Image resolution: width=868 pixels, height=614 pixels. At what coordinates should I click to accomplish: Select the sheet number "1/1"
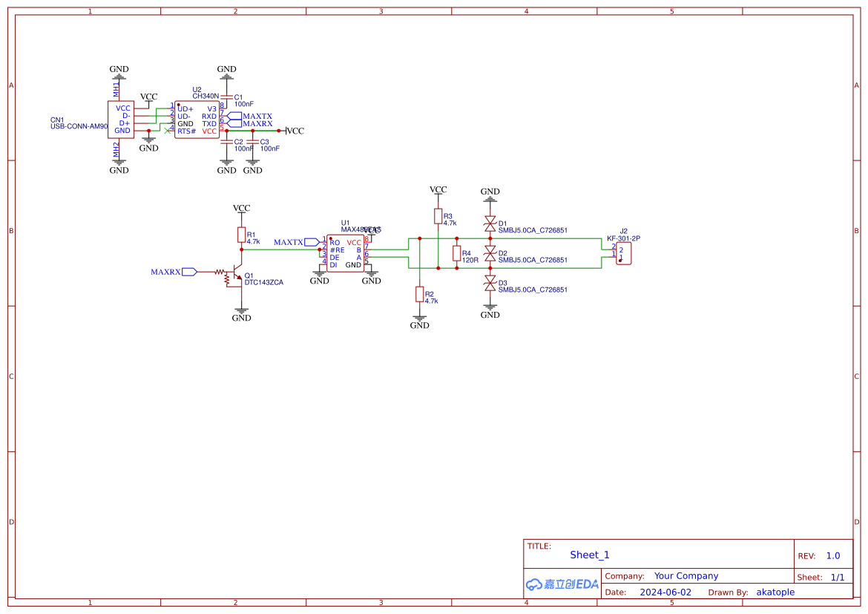click(838, 578)
